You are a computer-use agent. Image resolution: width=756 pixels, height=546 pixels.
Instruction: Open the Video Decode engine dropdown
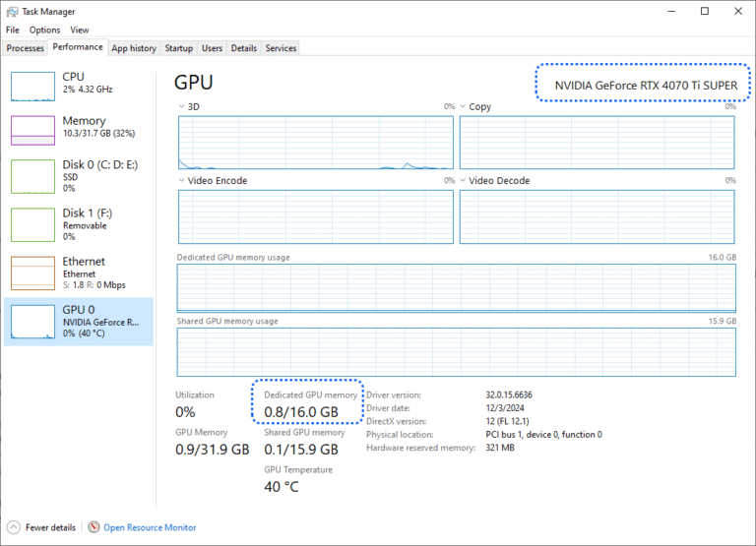tap(463, 180)
